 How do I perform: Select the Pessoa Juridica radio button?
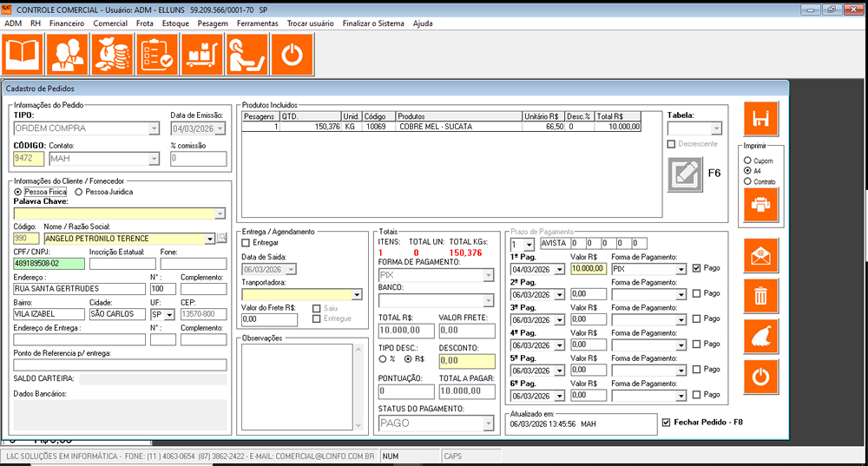point(79,192)
